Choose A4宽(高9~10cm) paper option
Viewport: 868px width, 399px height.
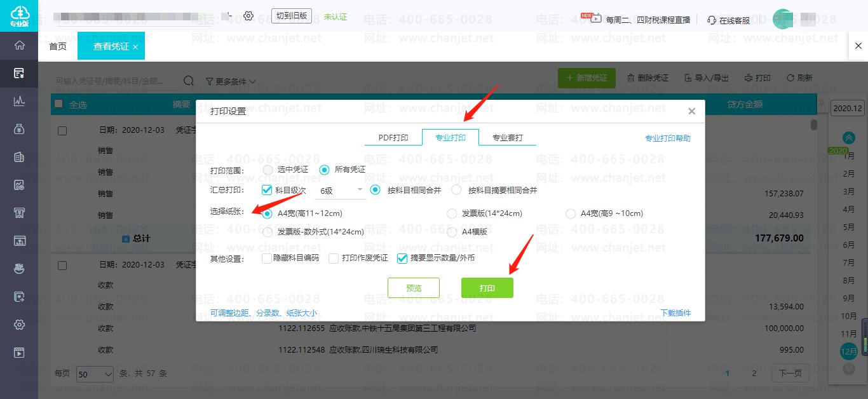(571, 213)
